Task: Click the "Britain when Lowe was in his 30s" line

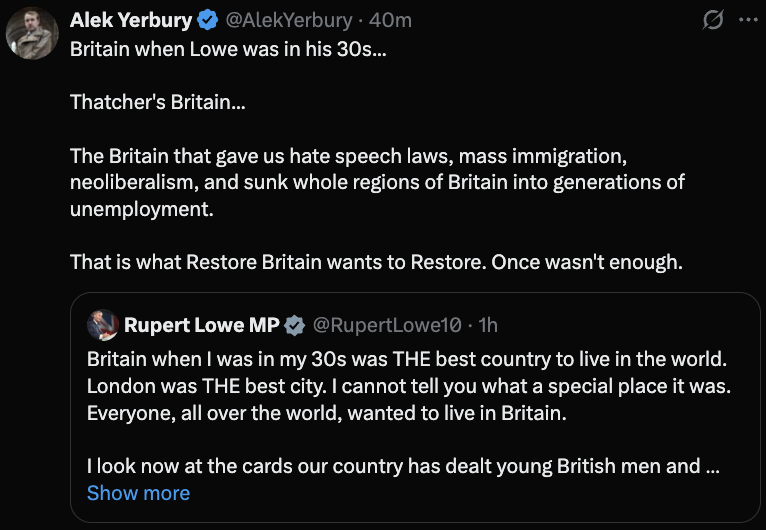Action: coord(227,49)
